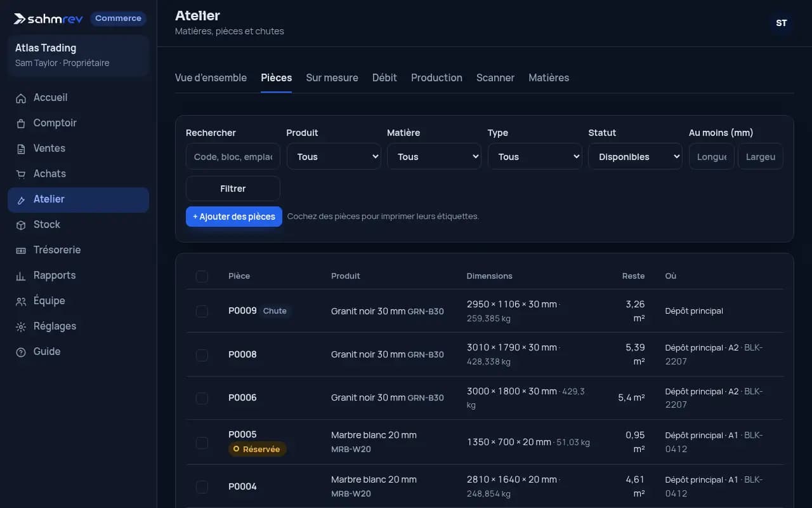This screenshot has width=812, height=508.
Task: Click the Filtrer button
Action: pos(233,189)
